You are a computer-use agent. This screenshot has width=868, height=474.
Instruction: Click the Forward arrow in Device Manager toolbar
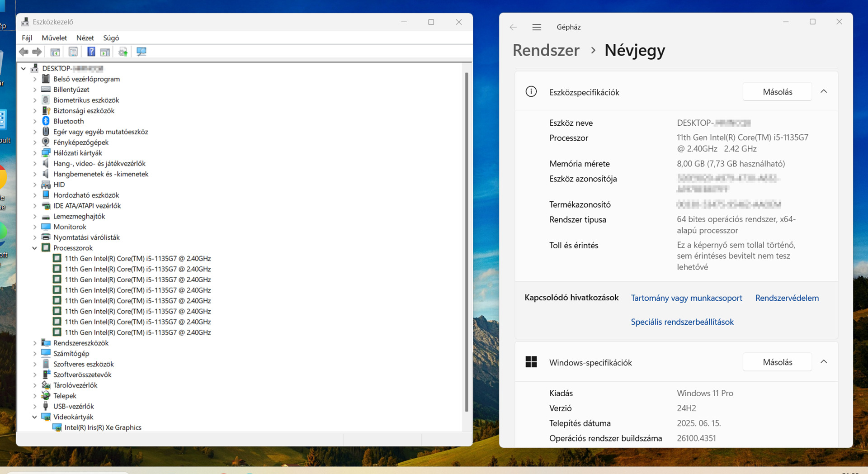[x=37, y=52]
